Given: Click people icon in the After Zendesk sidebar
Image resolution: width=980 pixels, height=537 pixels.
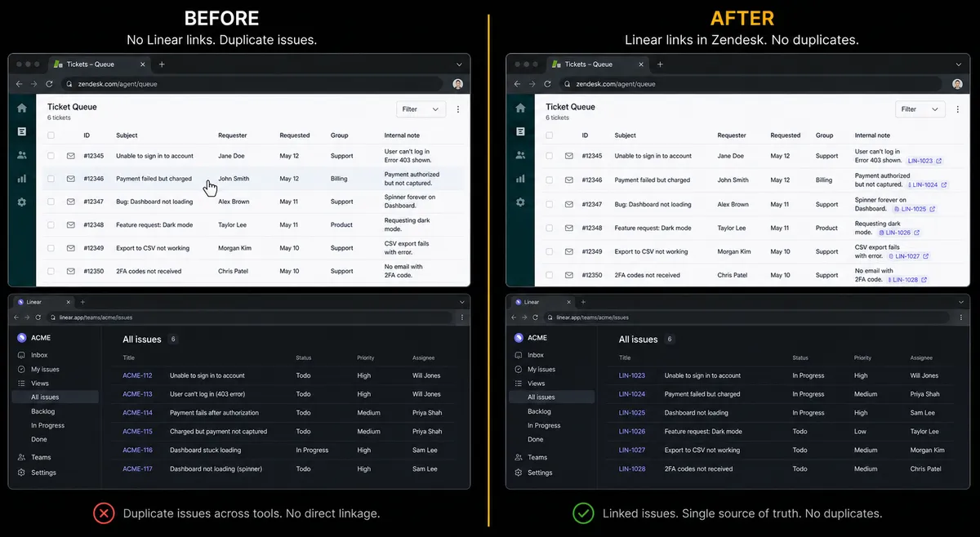Looking at the screenshot, I should [x=520, y=154].
